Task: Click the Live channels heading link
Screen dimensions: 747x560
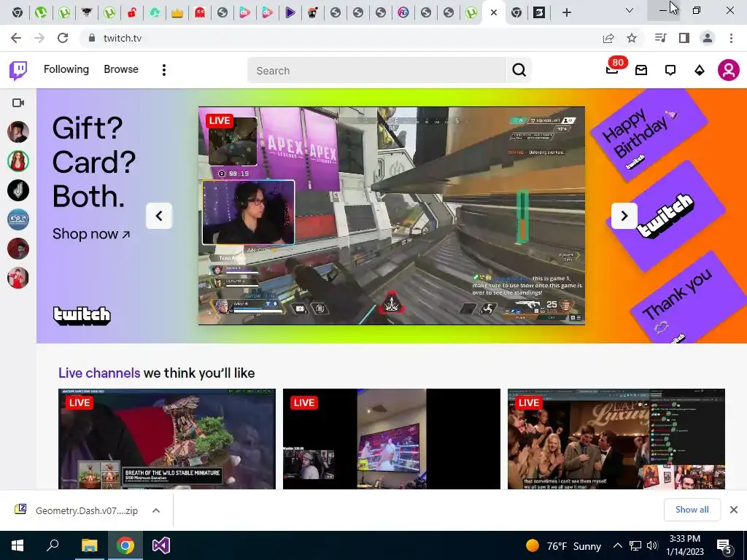Action: coord(99,373)
